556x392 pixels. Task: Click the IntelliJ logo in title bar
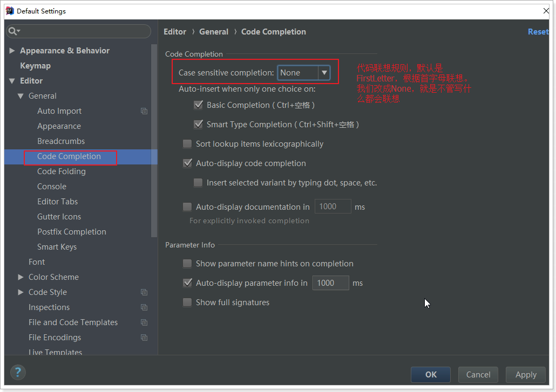pyautogui.click(x=10, y=11)
